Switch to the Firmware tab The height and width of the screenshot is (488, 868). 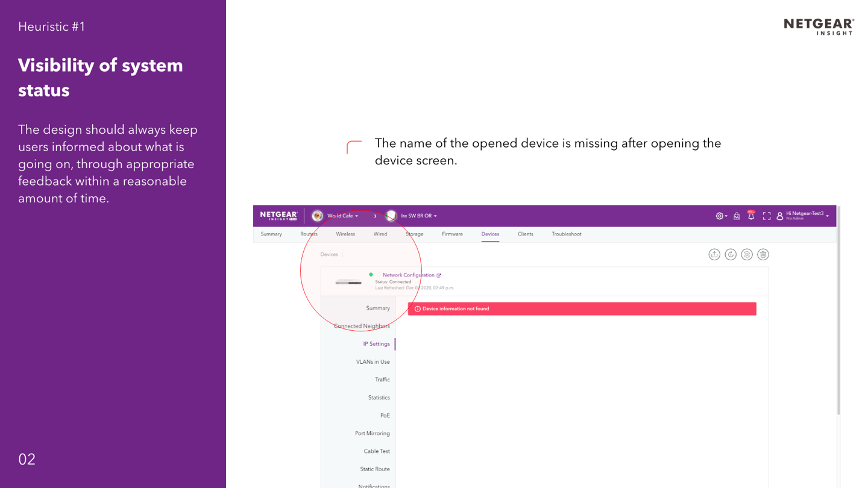coord(452,234)
